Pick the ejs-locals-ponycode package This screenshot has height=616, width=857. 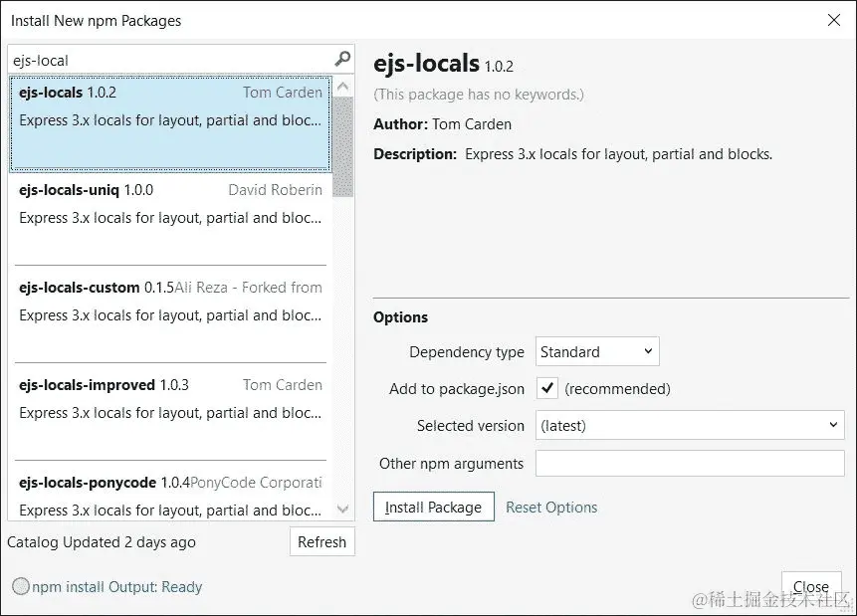(170, 496)
